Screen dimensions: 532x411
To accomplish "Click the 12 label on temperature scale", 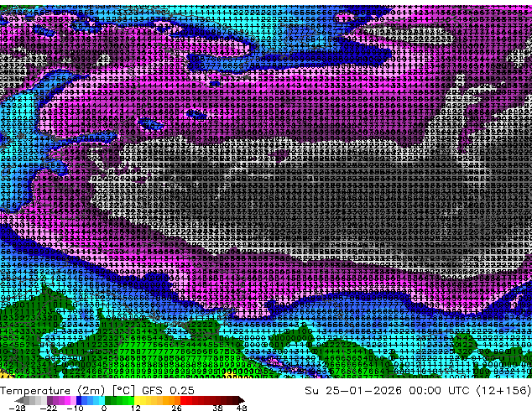I will pos(136,408).
